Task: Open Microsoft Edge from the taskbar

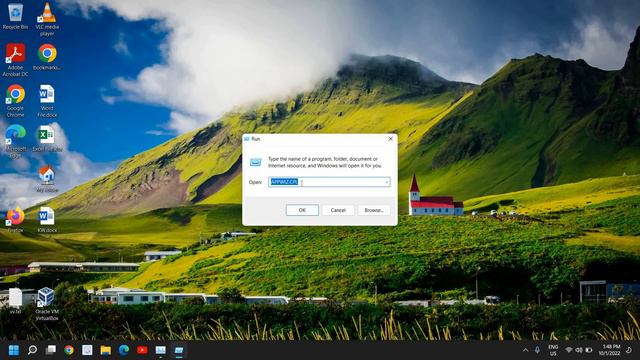Action: (x=124, y=350)
